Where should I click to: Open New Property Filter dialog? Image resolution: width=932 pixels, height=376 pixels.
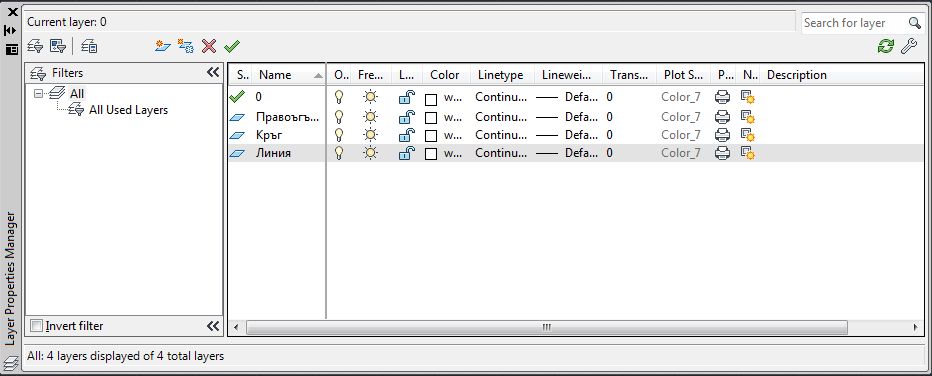35,46
